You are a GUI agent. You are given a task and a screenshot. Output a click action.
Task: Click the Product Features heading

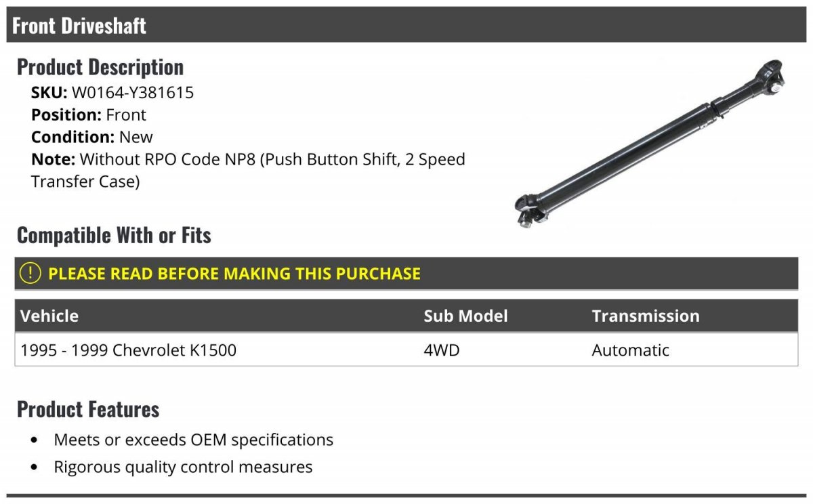point(88,409)
